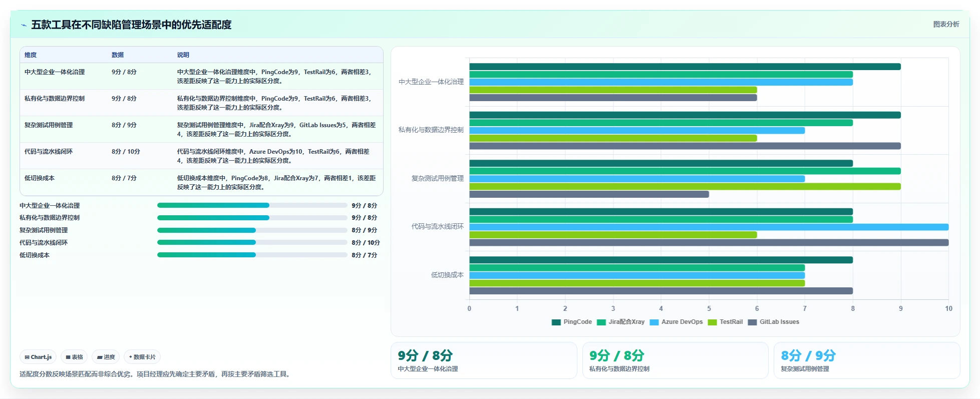Click the chart y-axis label 低切换成本
The image size is (980, 399).
(447, 275)
